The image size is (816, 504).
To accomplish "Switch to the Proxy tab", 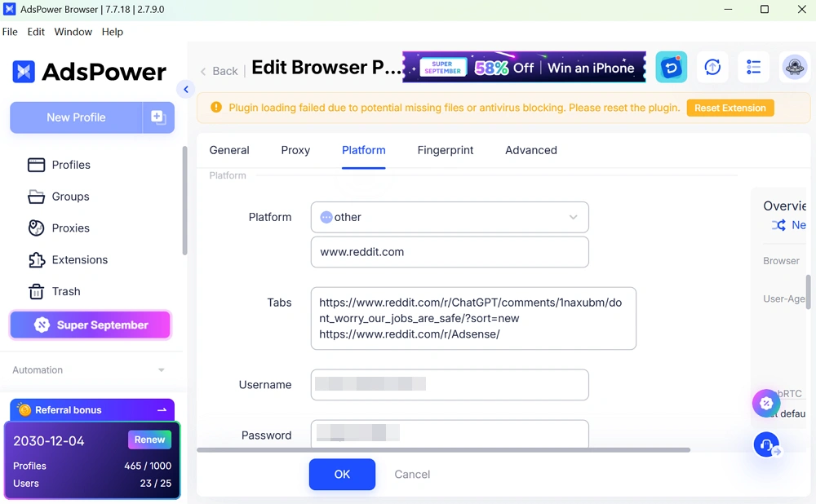I will click(x=295, y=150).
